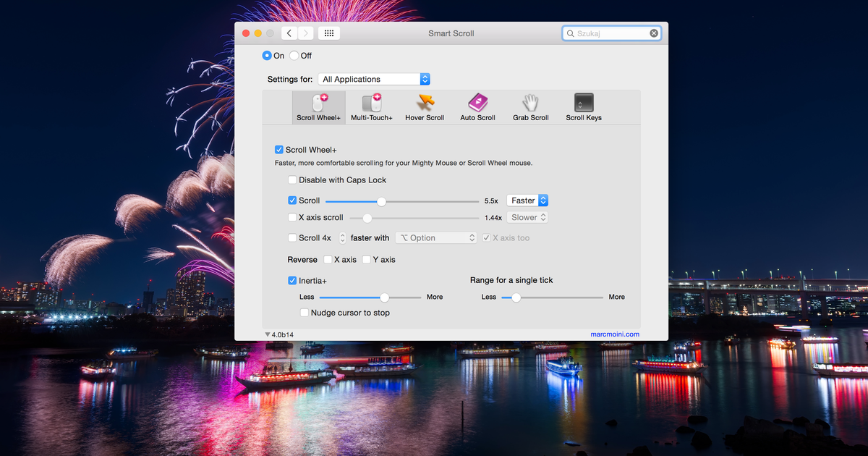Click the Smart Scroll window title
This screenshot has width=868, height=456.
[451, 33]
